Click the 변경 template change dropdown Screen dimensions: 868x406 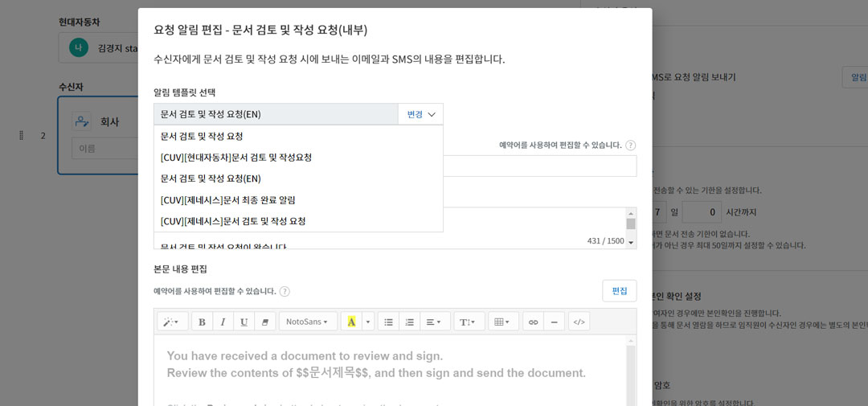point(420,114)
